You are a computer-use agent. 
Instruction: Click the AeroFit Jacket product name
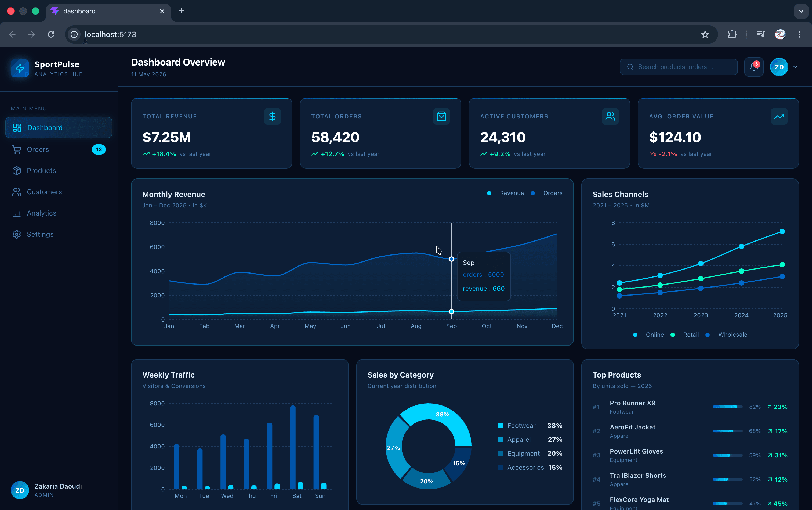pyautogui.click(x=632, y=427)
